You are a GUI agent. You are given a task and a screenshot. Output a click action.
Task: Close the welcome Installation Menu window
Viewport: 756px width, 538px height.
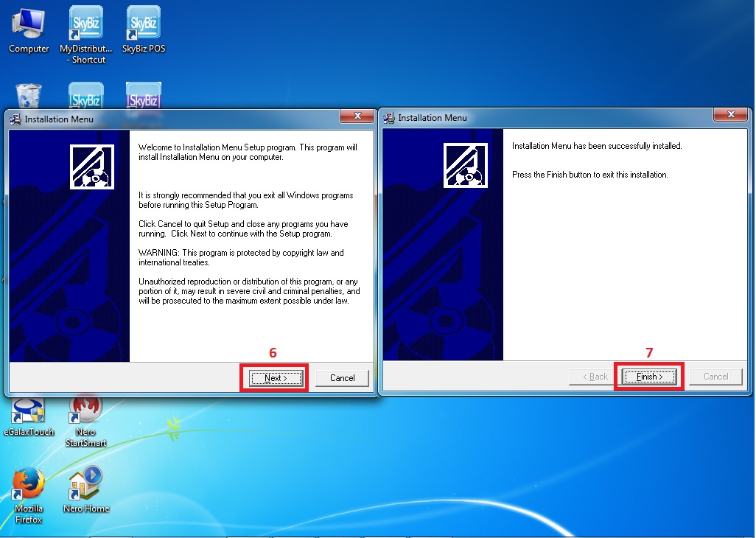coord(357,116)
